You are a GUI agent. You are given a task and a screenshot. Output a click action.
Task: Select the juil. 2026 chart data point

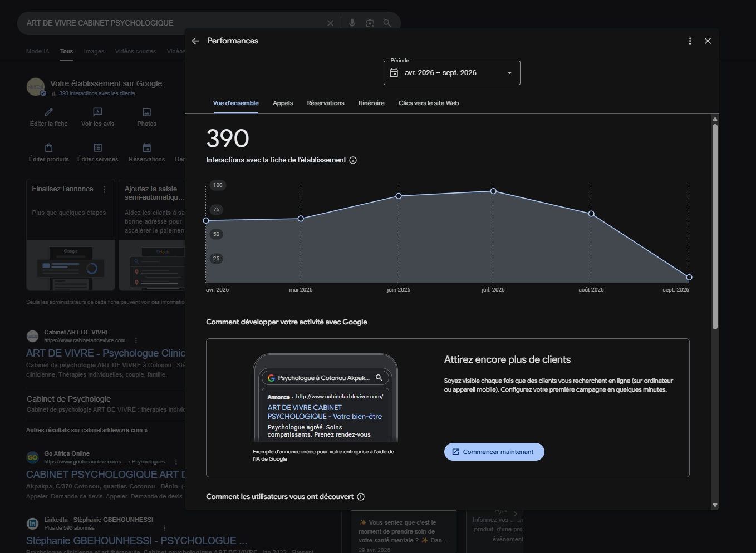493,191
